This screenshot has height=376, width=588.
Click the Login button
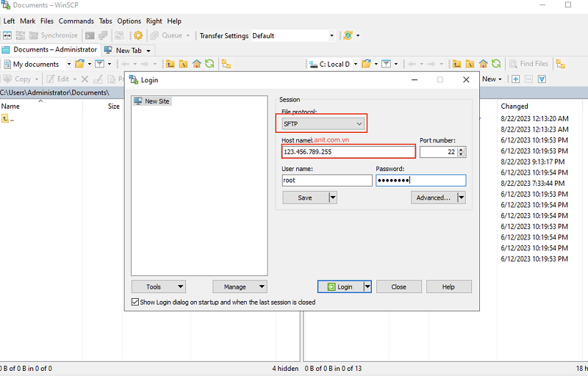pos(340,287)
